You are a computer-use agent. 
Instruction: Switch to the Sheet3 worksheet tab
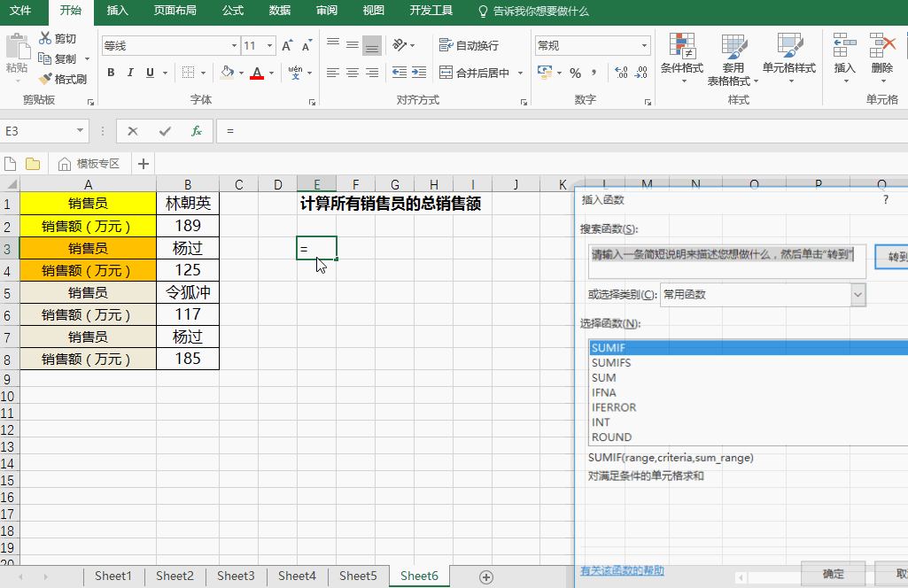click(x=236, y=576)
